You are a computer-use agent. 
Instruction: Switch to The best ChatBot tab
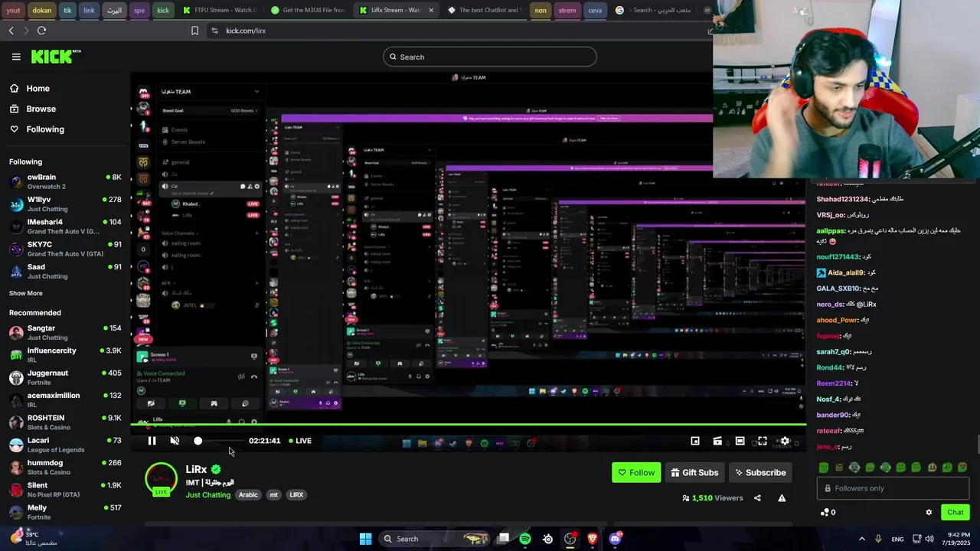click(485, 11)
